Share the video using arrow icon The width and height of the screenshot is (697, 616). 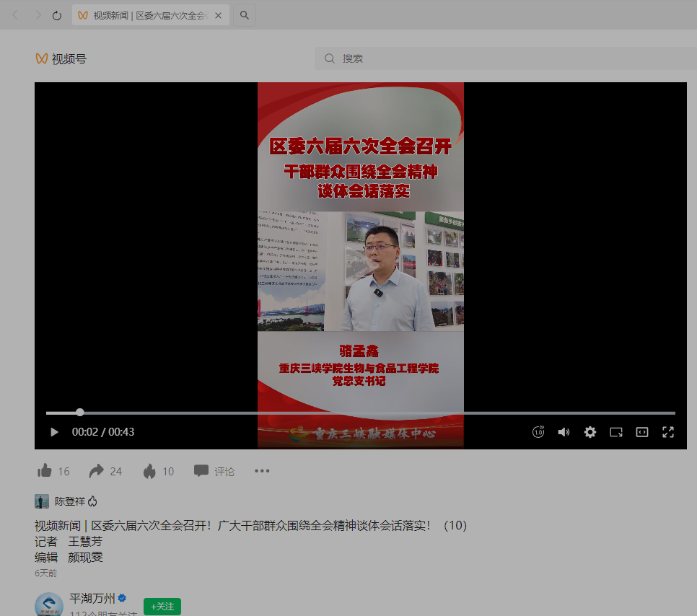tap(96, 471)
